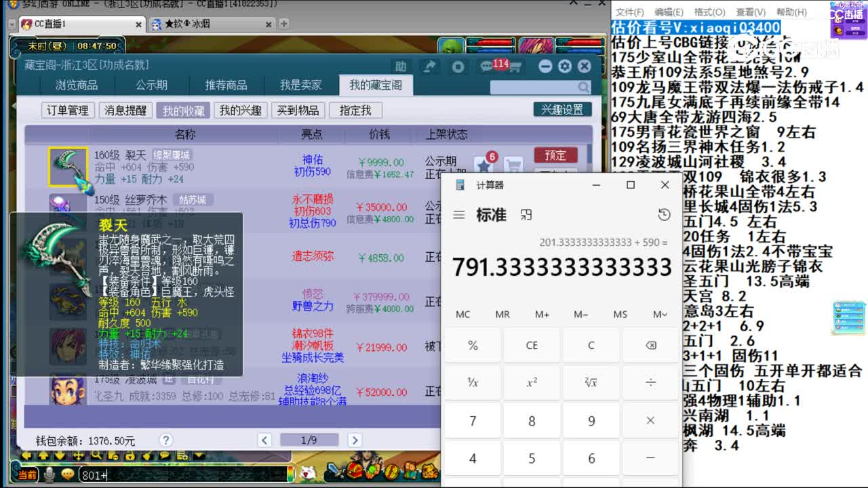Click the chat bubble emoji icon beside input
This screenshot has width=868, height=488.
[x=68, y=474]
